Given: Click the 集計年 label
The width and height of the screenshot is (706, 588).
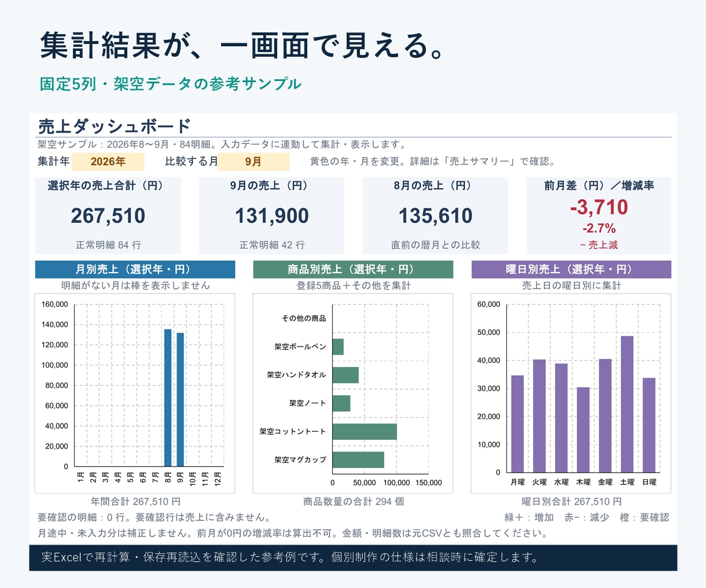Looking at the screenshot, I should tap(54, 161).
